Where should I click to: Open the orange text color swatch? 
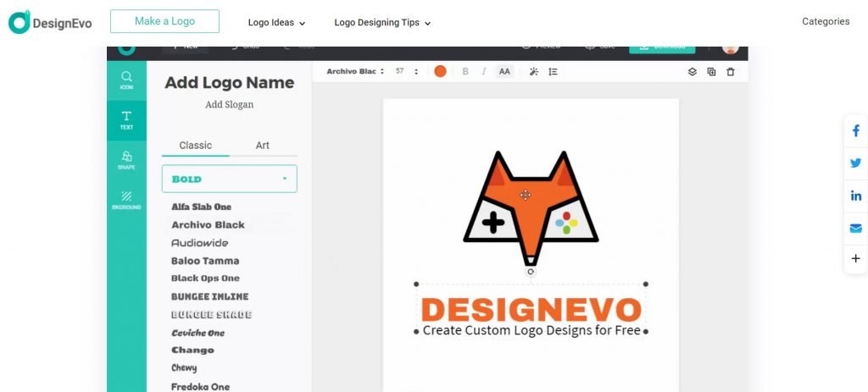tap(440, 72)
